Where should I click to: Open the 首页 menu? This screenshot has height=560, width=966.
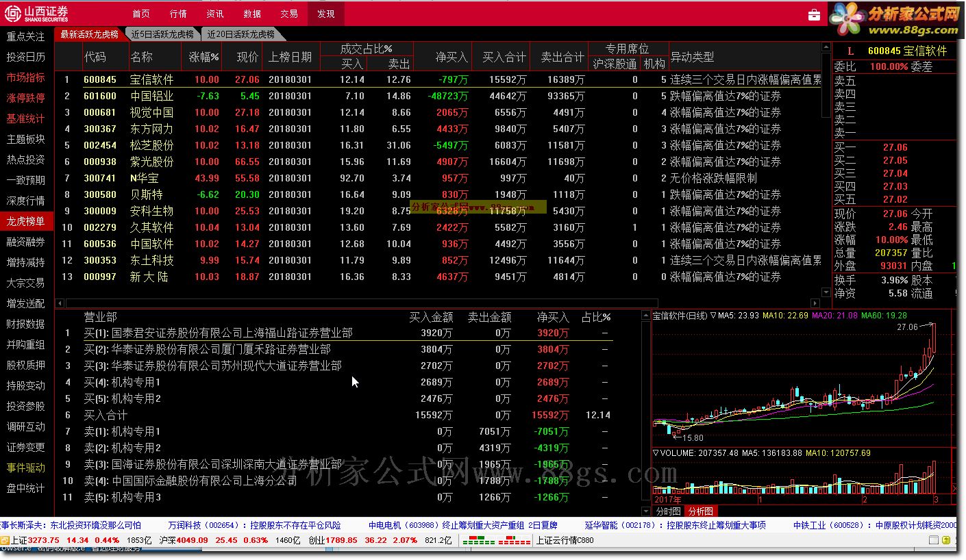pyautogui.click(x=141, y=14)
